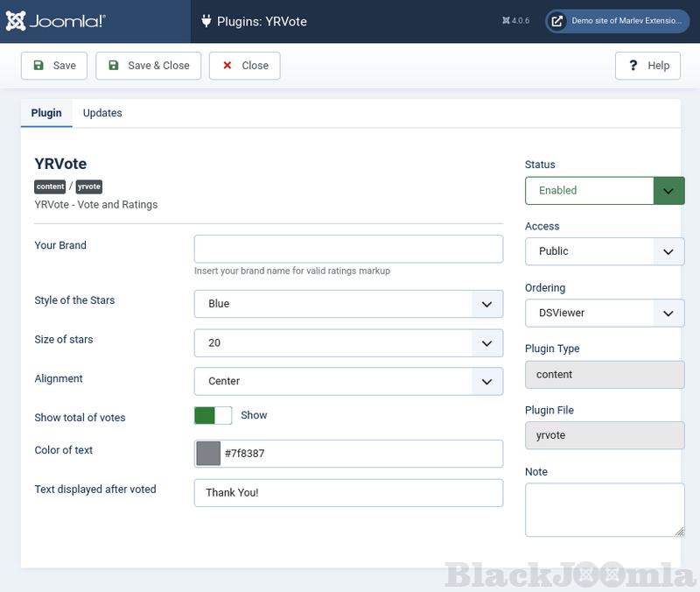
Task: Toggle the Show total of votes switch
Action: tap(213, 415)
